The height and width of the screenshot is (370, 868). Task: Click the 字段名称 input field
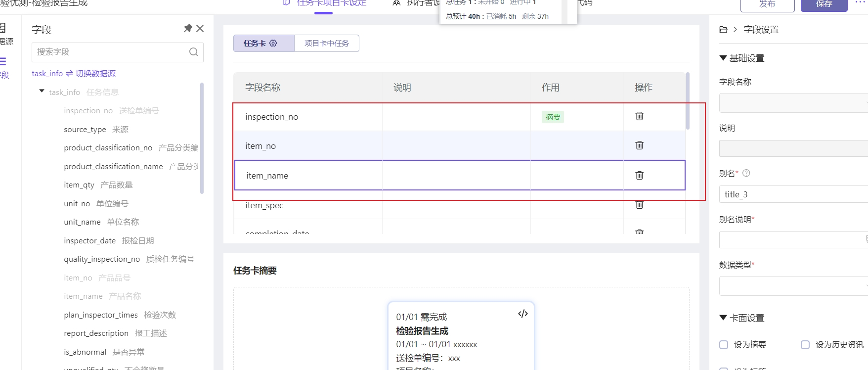[x=793, y=103]
